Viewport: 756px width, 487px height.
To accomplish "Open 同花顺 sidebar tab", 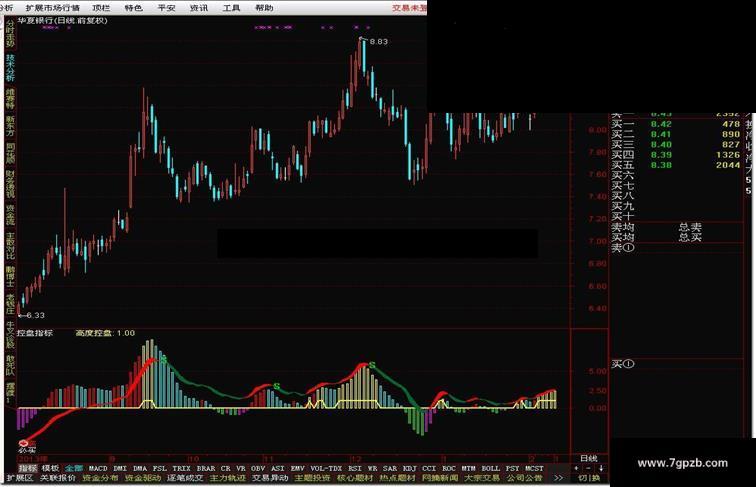I will 10,153.
